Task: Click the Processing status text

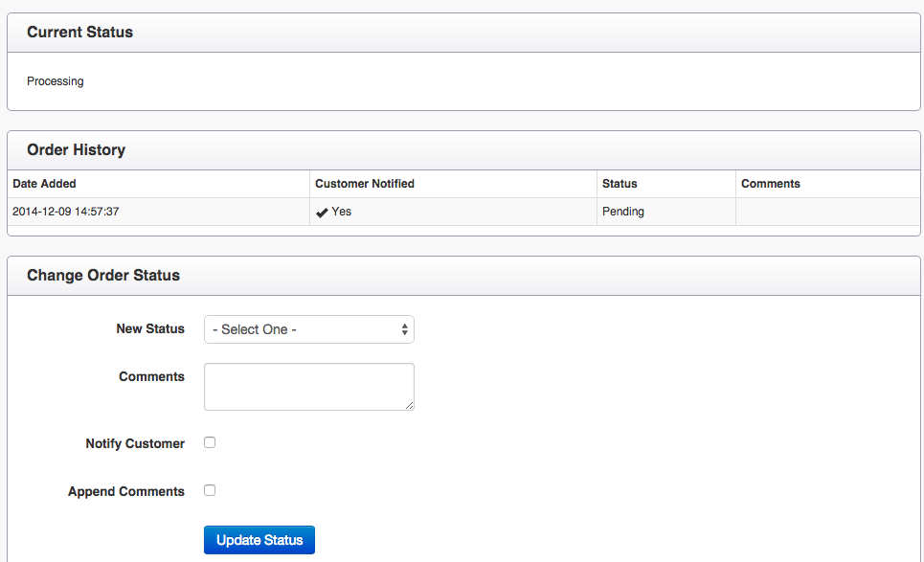Action: [x=56, y=81]
